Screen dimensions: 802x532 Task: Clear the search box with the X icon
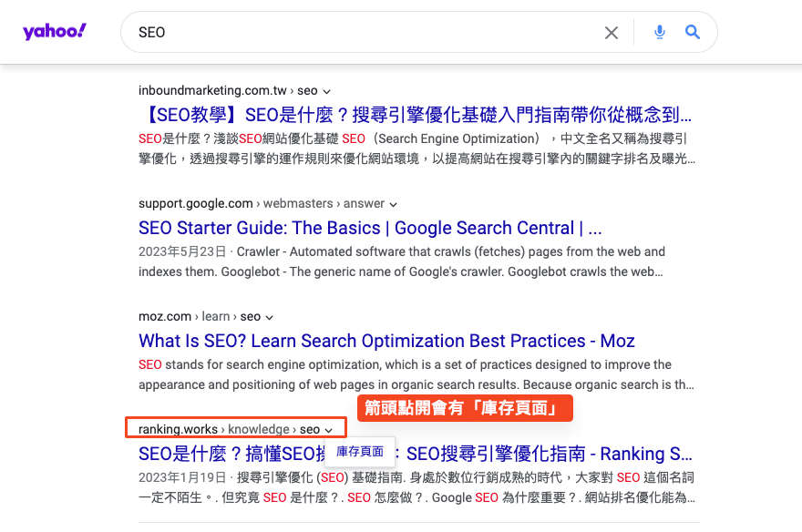[612, 33]
